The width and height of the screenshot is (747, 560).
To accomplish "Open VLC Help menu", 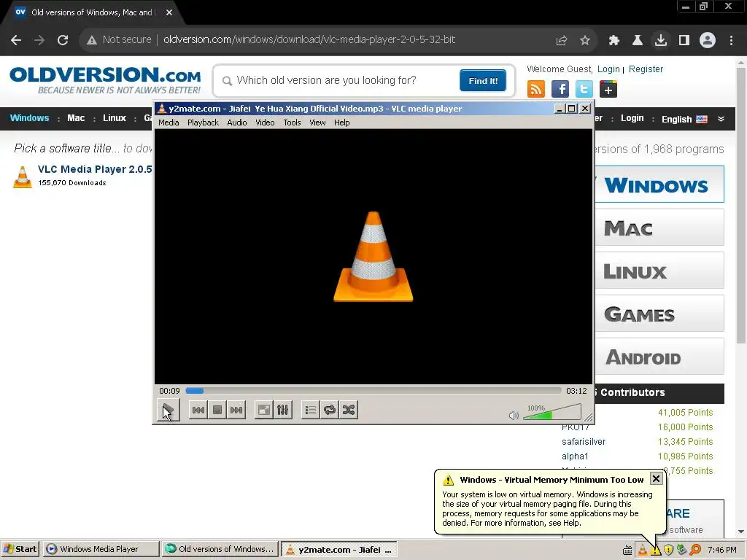I will tap(341, 122).
